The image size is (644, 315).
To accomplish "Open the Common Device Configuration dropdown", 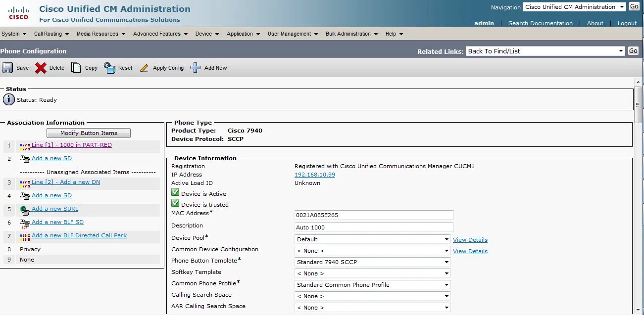I will (372, 251).
